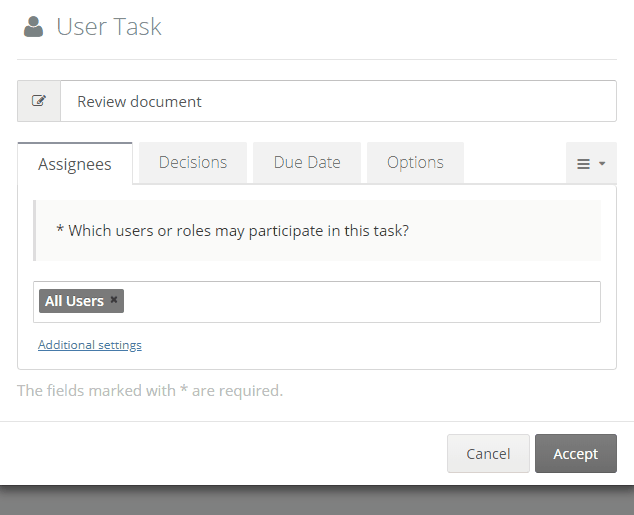Remove the All Users tag with its x
The height and width of the screenshot is (515, 634).
coord(114,300)
